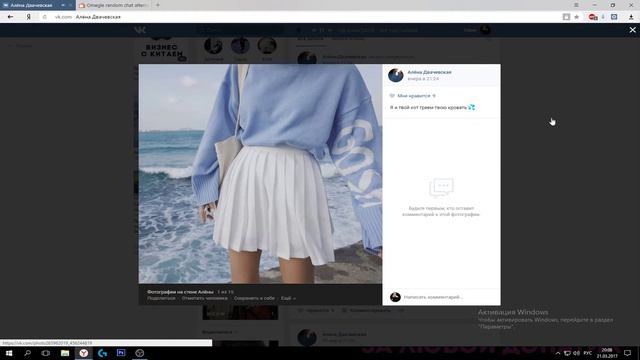Close the VK photo viewer with X
640x360 pixels.
(x=632, y=30)
